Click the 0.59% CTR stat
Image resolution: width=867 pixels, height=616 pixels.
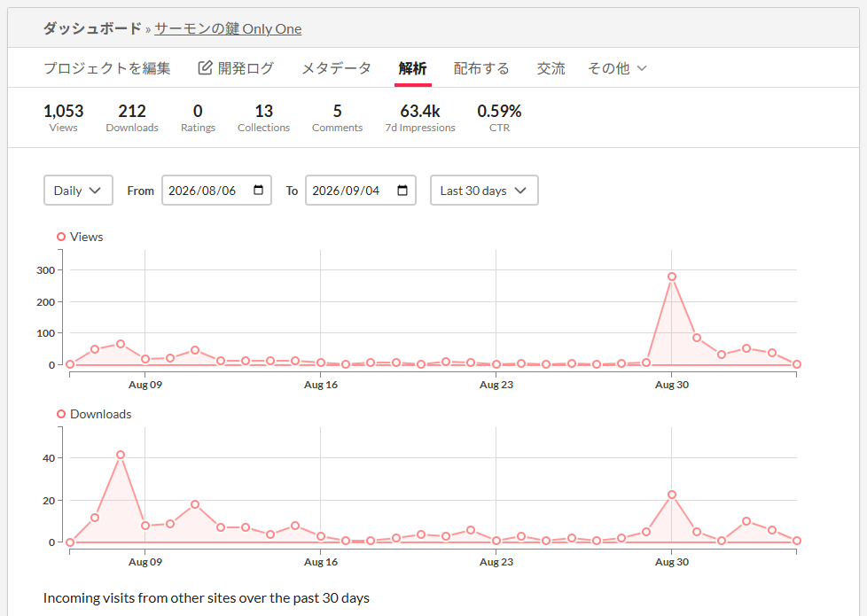click(499, 118)
